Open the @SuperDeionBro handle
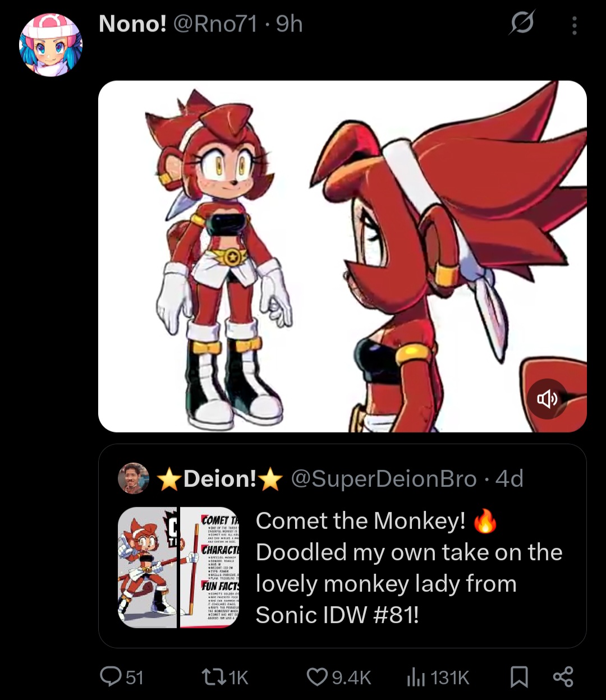The width and height of the screenshot is (606, 700). click(x=384, y=478)
